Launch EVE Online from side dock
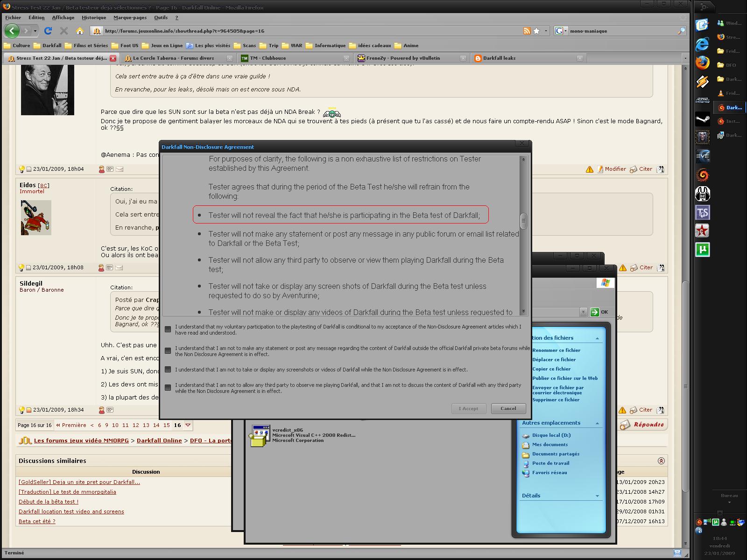 (x=702, y=156)
